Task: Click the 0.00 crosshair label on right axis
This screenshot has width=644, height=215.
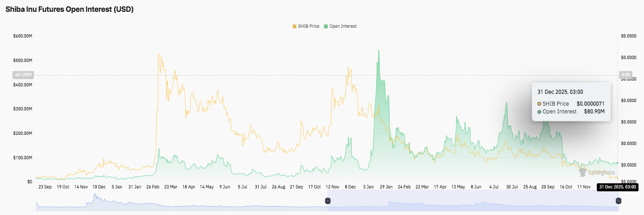Action: [626, 75]
